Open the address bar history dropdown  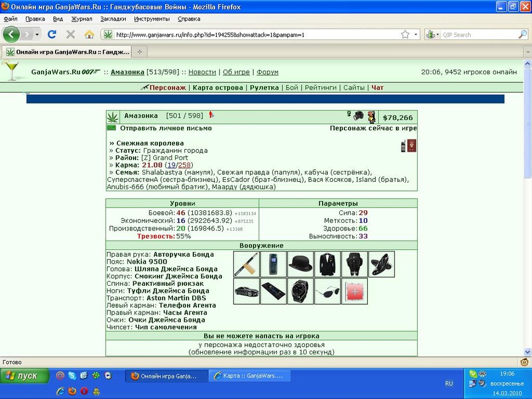[416, 34]
